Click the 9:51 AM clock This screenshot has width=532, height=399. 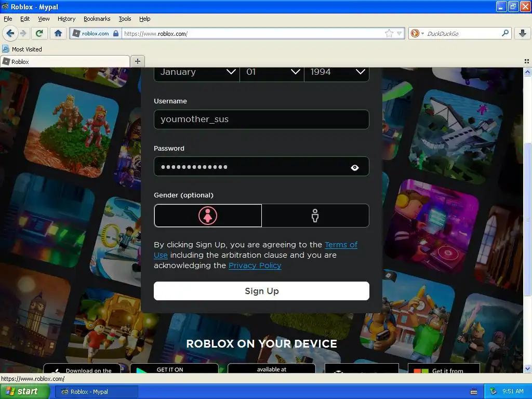[x=513, y=391]
